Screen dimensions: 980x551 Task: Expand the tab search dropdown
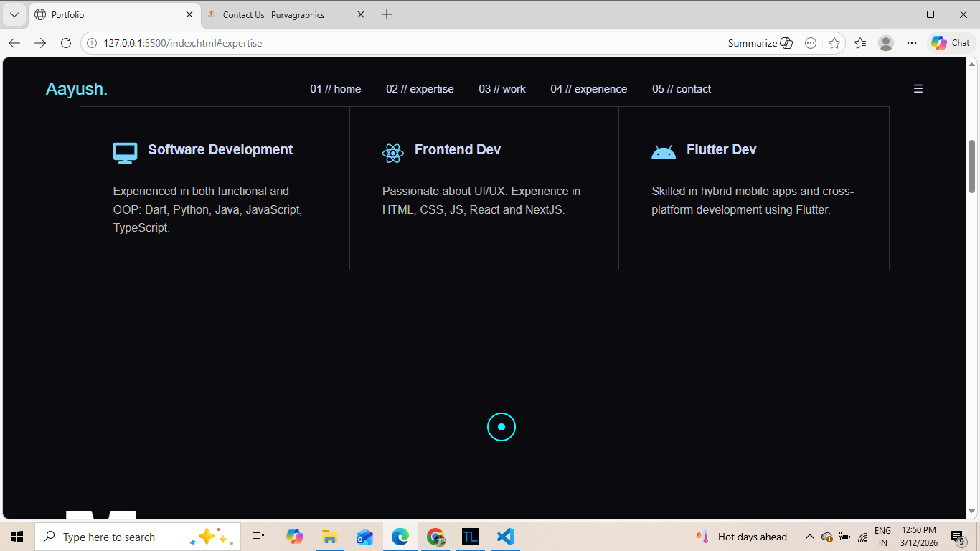click(x=14, y=14)
